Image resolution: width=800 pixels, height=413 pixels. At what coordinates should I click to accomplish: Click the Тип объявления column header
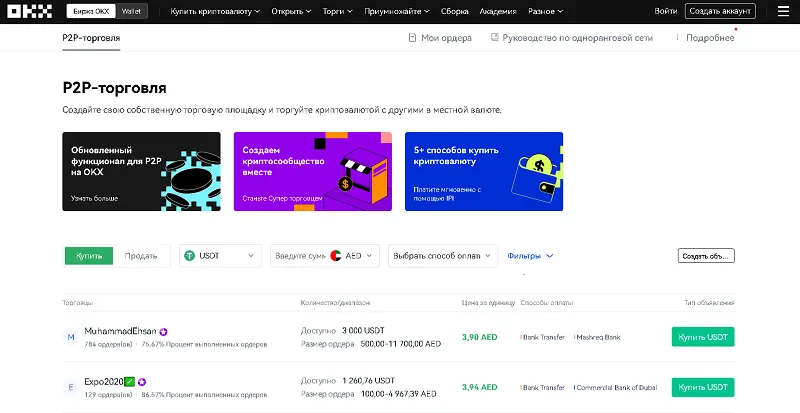[x=709, y=303]
